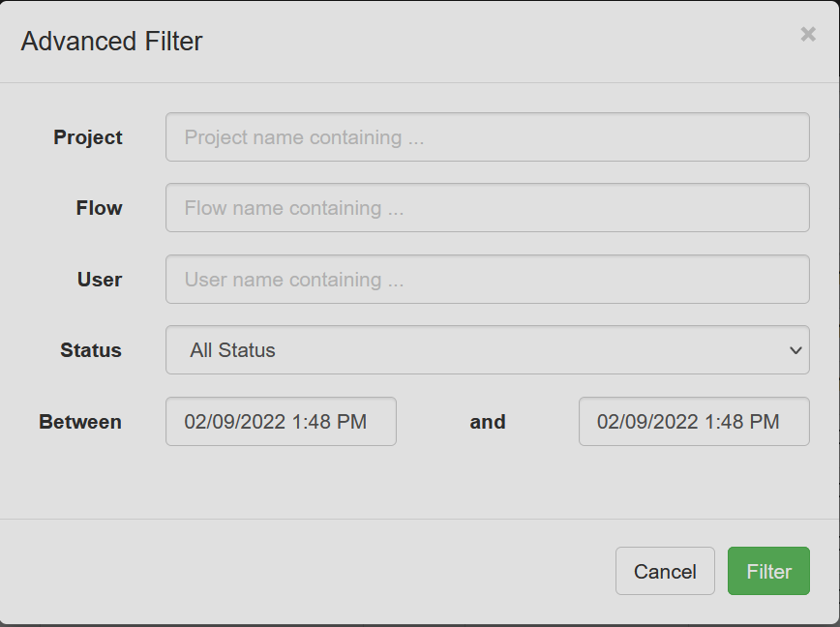Close the Advanced Filter dialog
Image resolution: width=840 pixels, height=627 pixels.
point(808,35)
